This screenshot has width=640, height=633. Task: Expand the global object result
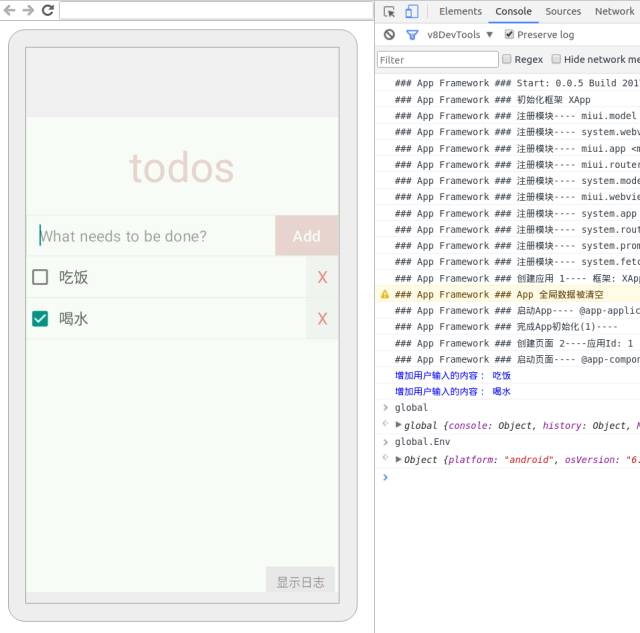tap(398, 425)
